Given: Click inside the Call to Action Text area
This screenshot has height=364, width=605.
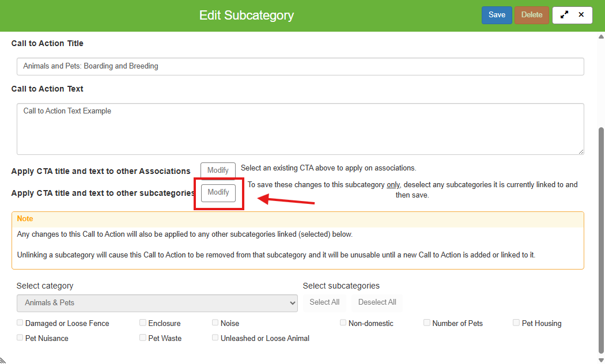Looking at the screenshot, I should click(x=300, y=129).
